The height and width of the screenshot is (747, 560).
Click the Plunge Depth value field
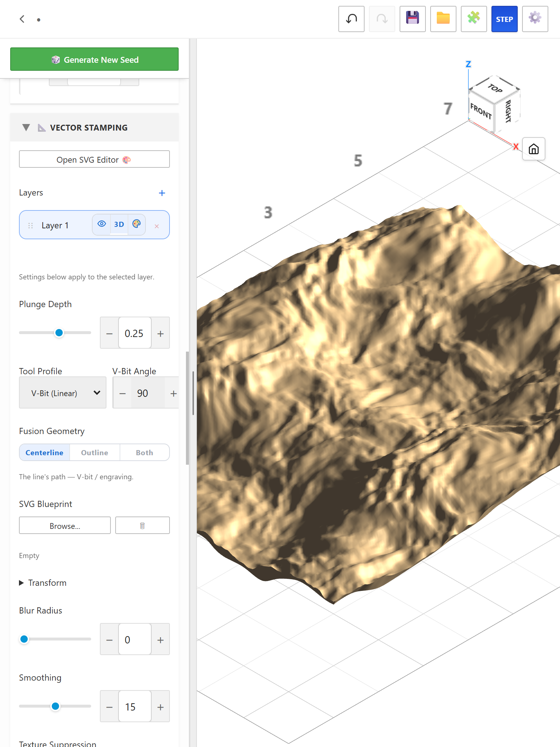pyautogui.click(x=135, y=333)
